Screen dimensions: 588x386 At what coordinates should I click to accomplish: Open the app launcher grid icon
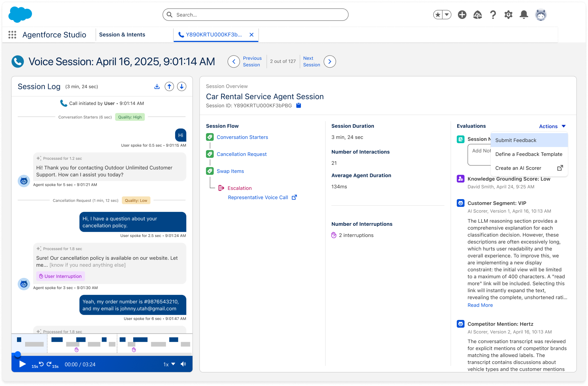coord(12,35)
